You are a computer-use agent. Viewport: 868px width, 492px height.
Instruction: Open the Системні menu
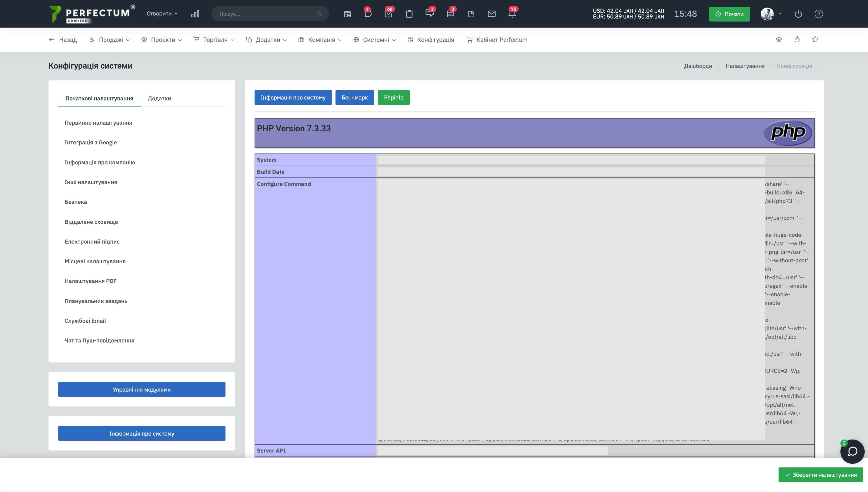(x=374, y=40)
